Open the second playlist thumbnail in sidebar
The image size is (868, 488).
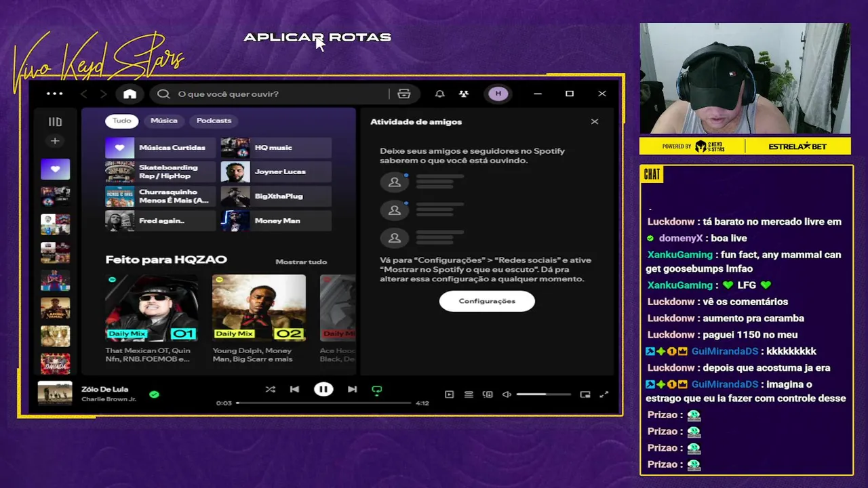tap(55, 197)
